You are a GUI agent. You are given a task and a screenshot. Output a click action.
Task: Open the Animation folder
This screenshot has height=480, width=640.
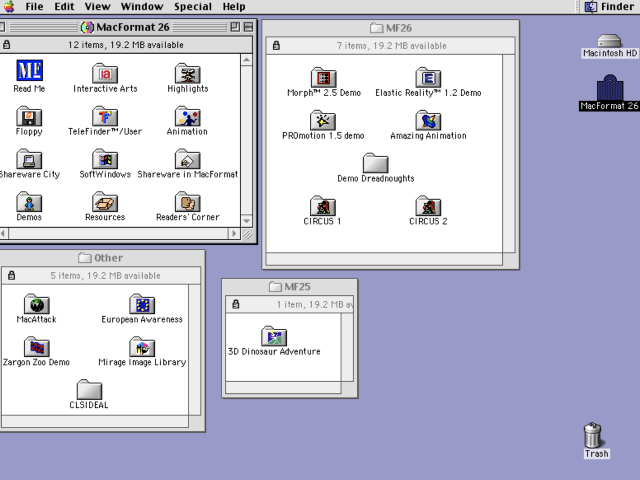point(187,116)
